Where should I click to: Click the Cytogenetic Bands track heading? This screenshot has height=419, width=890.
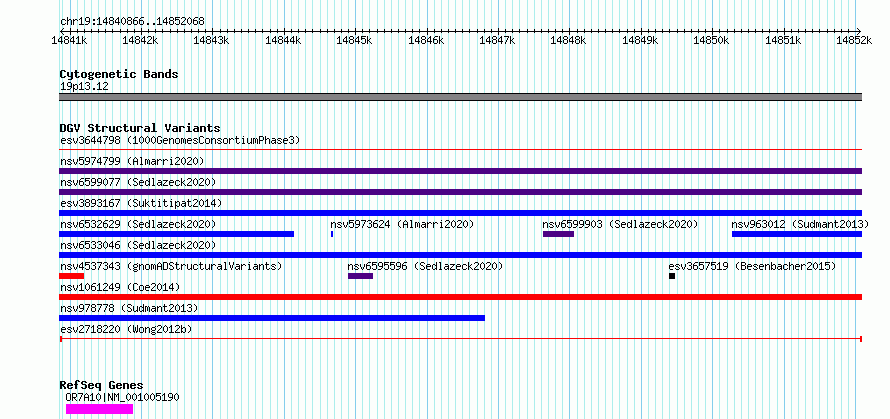[119, 74]
